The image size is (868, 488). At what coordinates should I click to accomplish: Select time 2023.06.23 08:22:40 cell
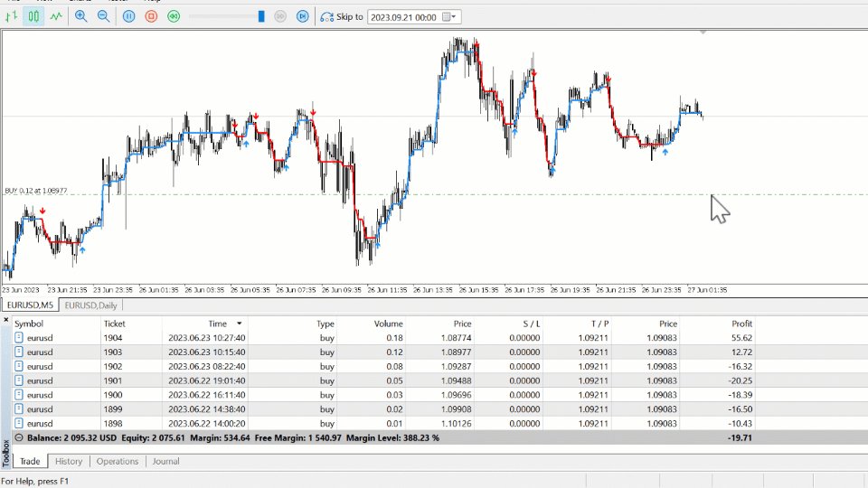click(x=207, y=366)
